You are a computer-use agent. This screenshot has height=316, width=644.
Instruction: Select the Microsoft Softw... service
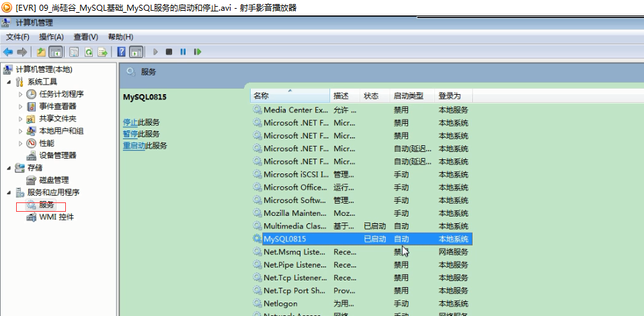[x=294, y=200]
